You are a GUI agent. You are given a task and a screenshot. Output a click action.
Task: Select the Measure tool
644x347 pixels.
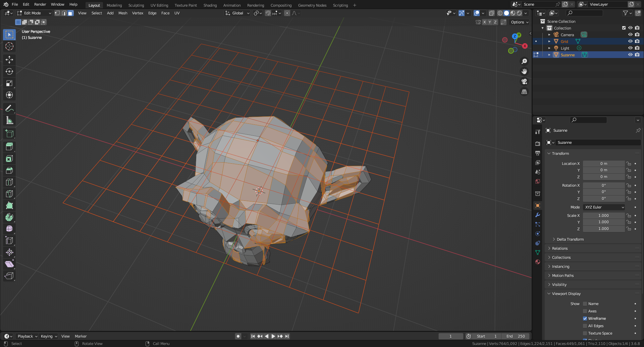(x=9, y=120)
